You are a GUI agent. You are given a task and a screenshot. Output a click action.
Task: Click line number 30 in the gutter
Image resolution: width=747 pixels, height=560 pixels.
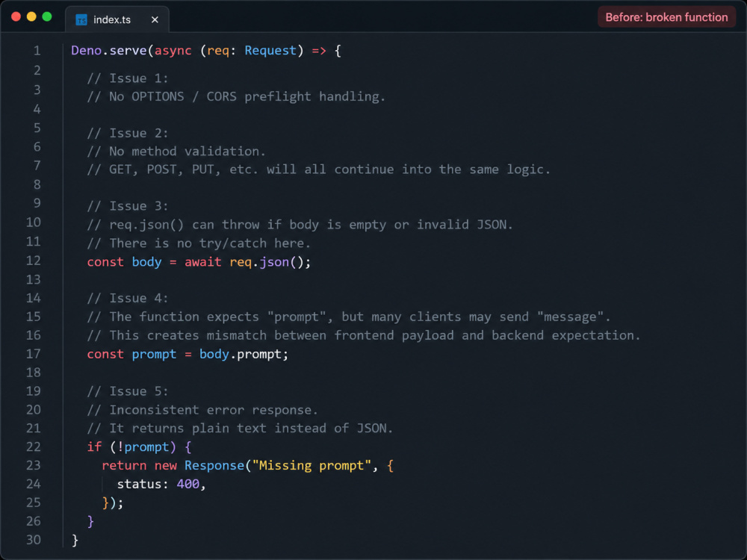tap(34, 540)
